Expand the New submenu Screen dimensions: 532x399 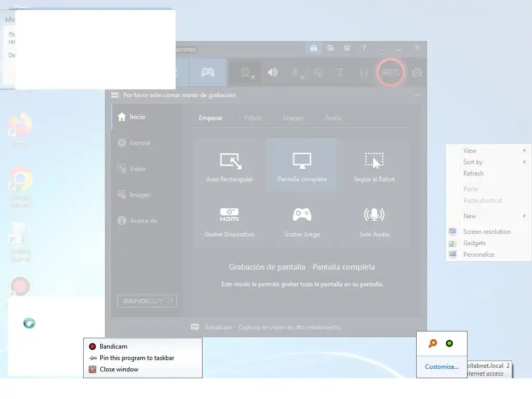click(488, 216)
